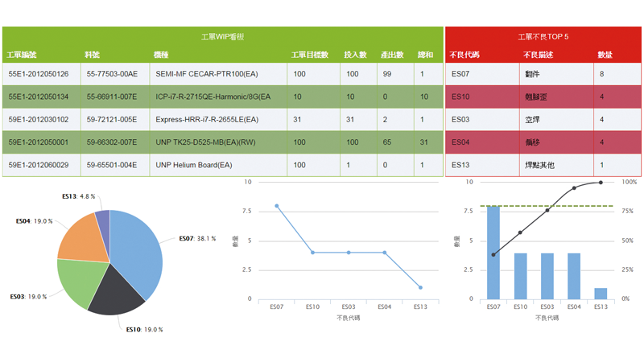Select defect code ES04 in table
Viewport: 644px width, 362px height.
tap(482, 142)
